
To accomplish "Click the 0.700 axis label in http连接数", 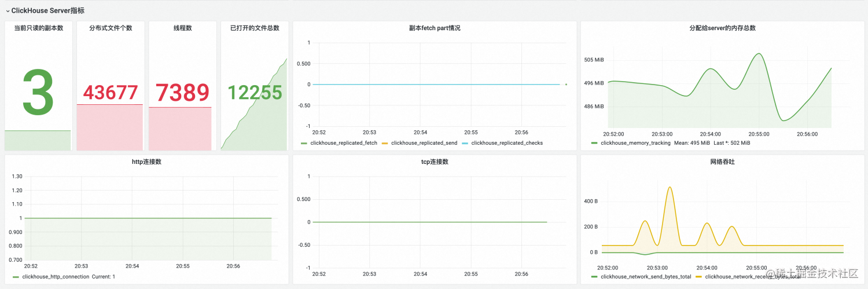I will tap(15, 260).
